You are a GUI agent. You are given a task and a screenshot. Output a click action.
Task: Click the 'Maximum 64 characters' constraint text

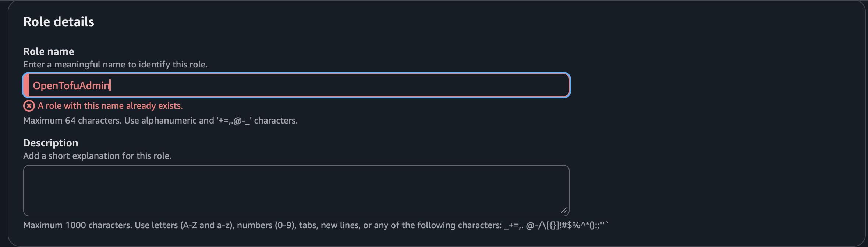[160, 121]
